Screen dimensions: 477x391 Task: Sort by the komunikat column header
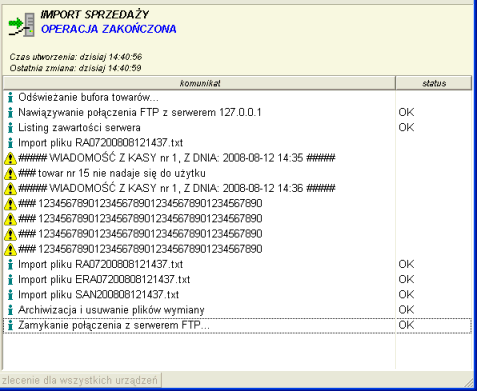(x=199, y=83)
